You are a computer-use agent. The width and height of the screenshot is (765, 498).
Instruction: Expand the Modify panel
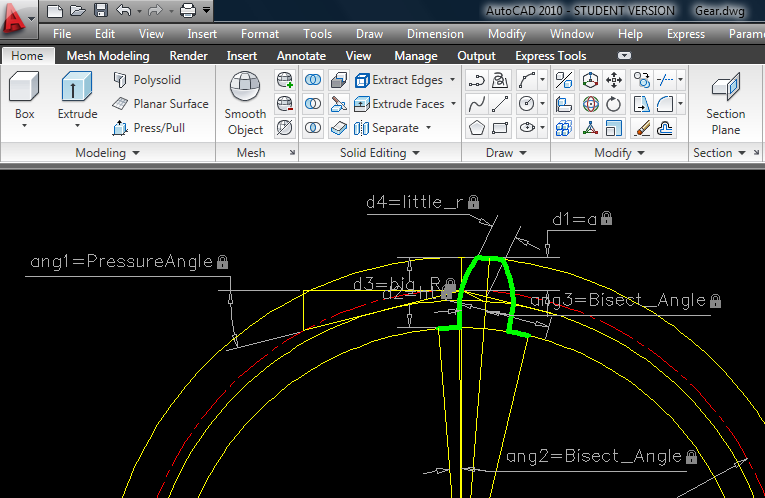(619, 153)
